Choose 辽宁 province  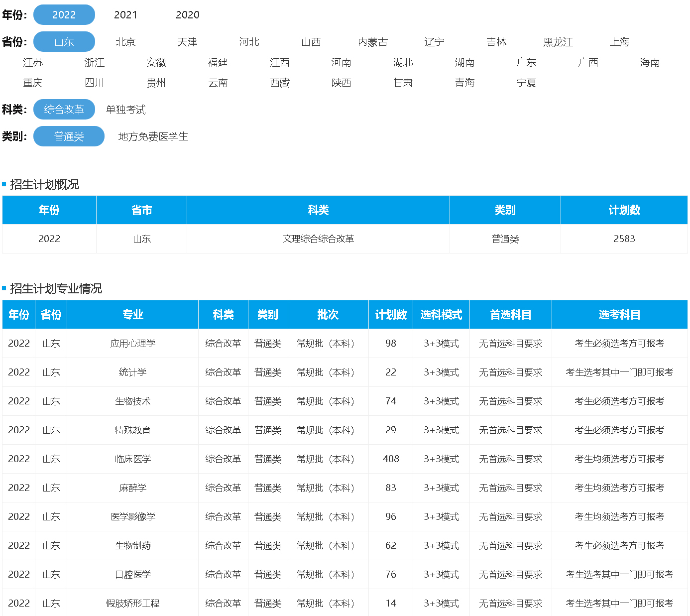coord(435,42)
